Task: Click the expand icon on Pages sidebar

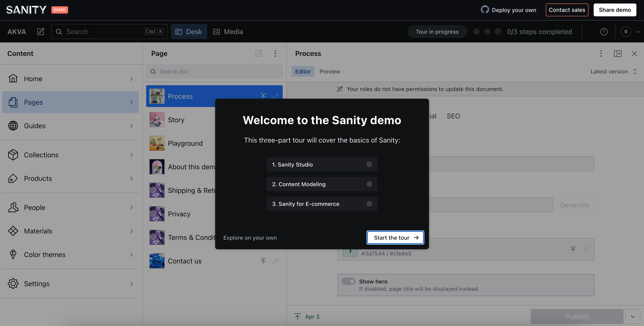Action: tap(131, 102)
